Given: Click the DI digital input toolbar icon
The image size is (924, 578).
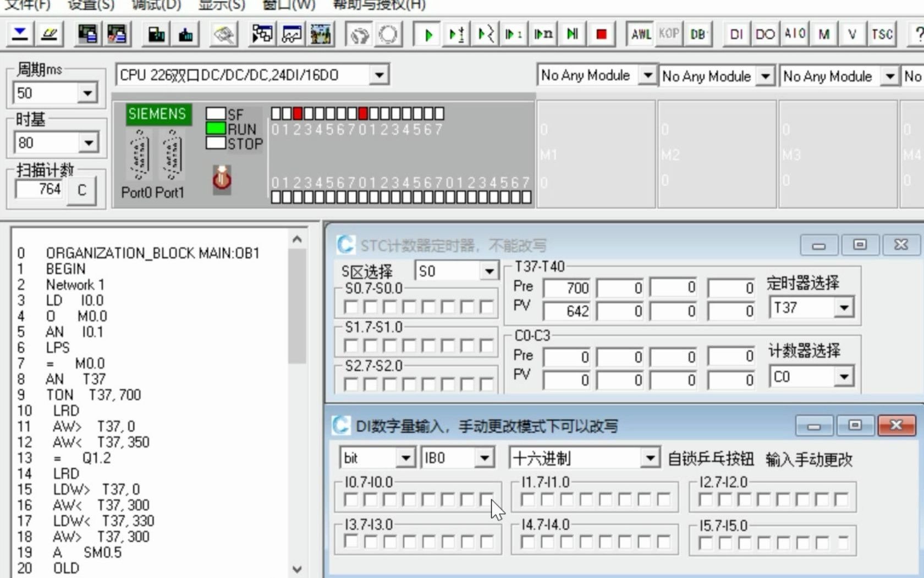Looking at the screenshot, I should point(736,34).
